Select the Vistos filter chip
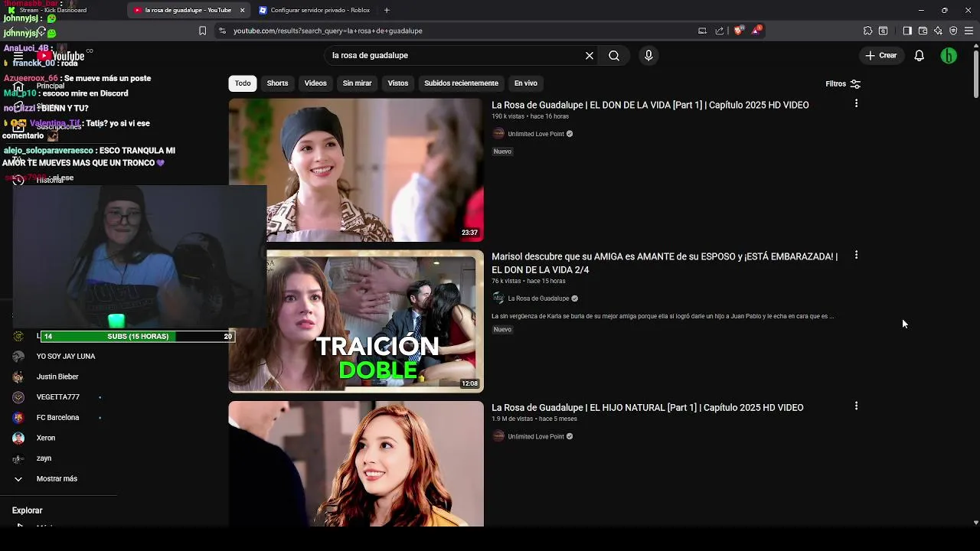 398,83
